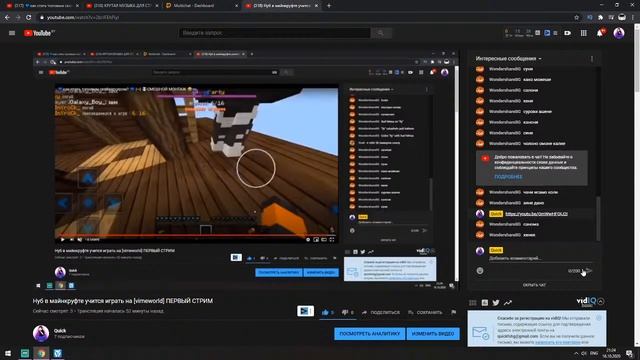Click the language indicator in system tray
Image resolution: width=640 pixels, height=360 pixels.
click(594, 353)
